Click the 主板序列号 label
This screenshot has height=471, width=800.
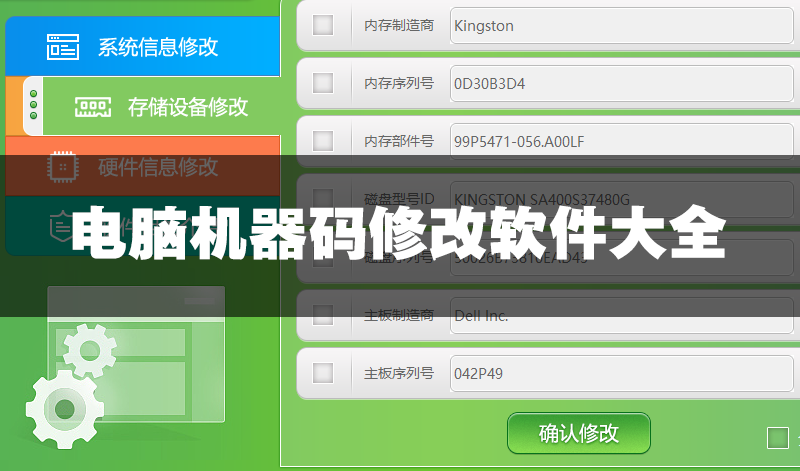tap(398, 374)
